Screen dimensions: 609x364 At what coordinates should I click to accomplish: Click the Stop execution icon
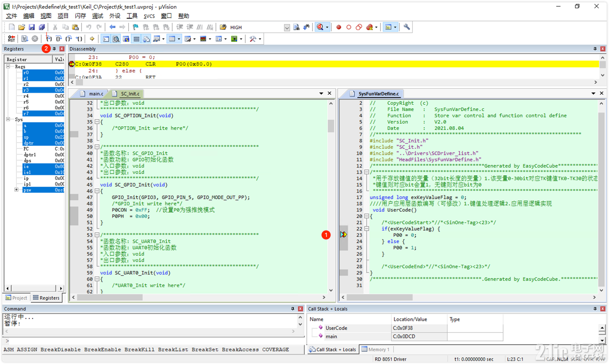click(35, 39)
